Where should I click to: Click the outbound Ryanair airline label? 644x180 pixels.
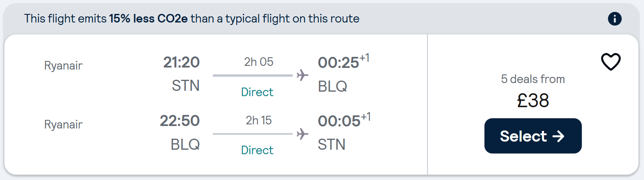click(x=63, y=65)
